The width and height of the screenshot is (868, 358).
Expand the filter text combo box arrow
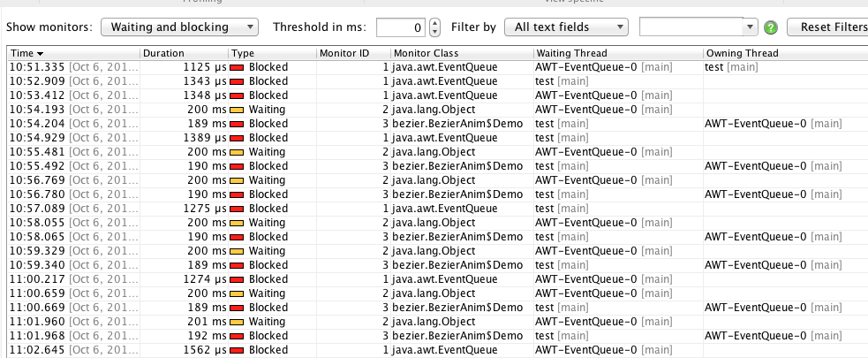750,27
